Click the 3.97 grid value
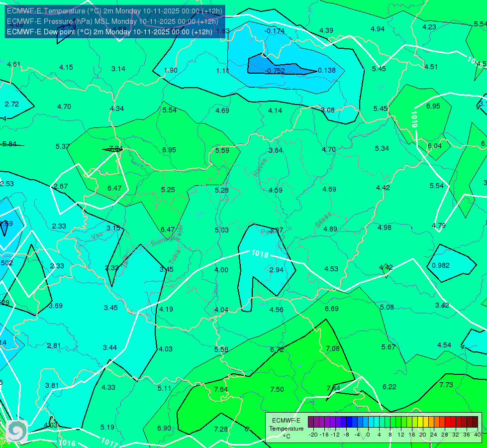This screenshot has width=487, height=448. coord(276,230)
